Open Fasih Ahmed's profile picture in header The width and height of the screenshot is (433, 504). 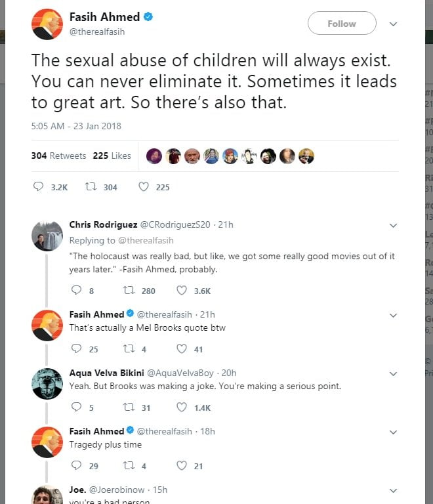pyautogui.click(x=47, y=24)
